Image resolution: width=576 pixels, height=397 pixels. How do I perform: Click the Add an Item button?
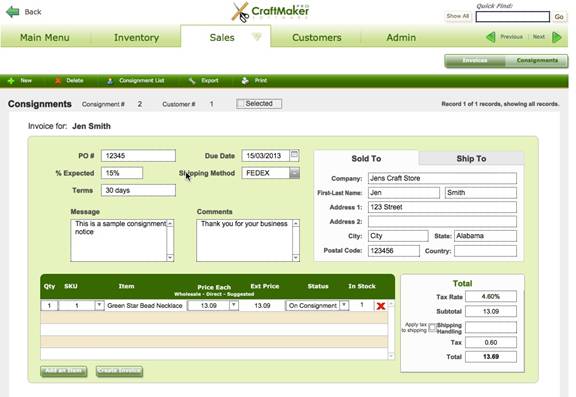[64, 371]
